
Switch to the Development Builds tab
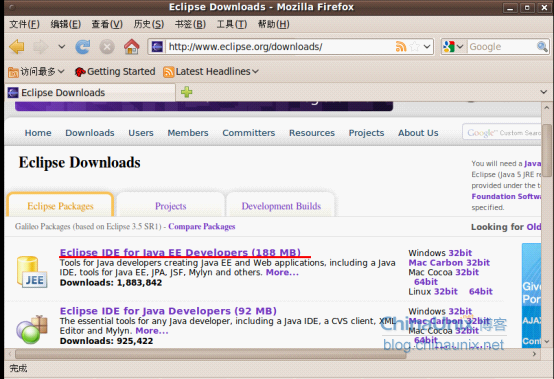tap(281, 206)
